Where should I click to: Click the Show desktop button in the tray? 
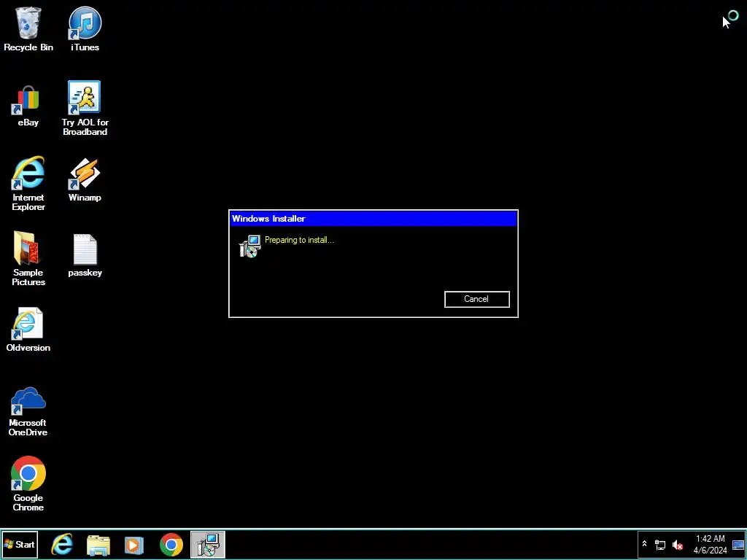coord(738,545)
